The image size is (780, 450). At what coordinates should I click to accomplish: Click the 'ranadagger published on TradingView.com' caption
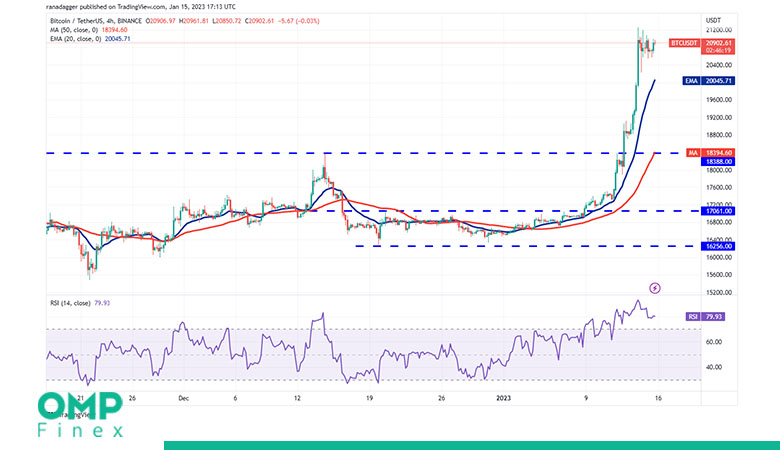point(141,7)
